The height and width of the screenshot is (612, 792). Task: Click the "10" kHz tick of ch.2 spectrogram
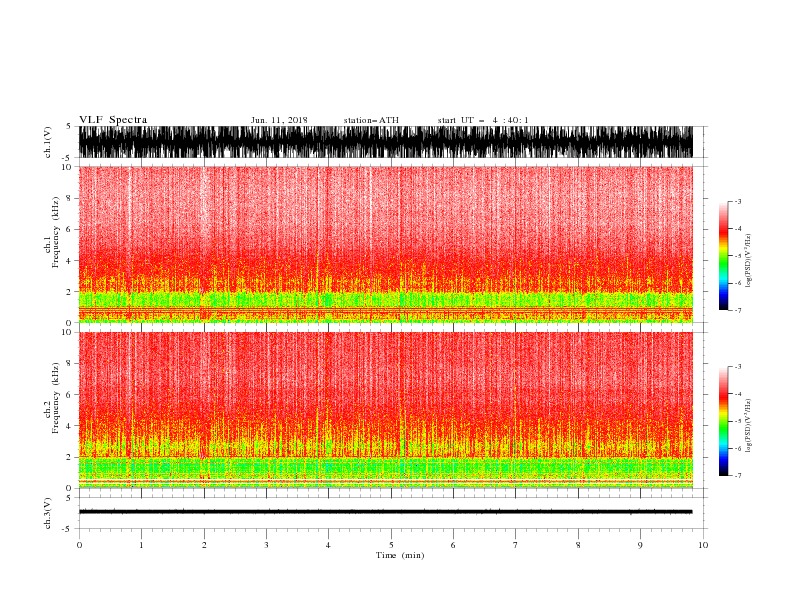coord(67,332)
